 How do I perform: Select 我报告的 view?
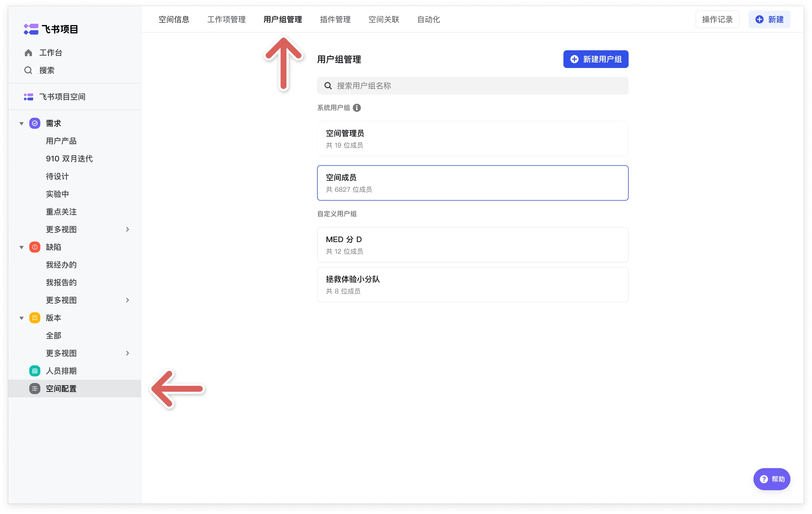pyautogui.click(x=61, y=282)
